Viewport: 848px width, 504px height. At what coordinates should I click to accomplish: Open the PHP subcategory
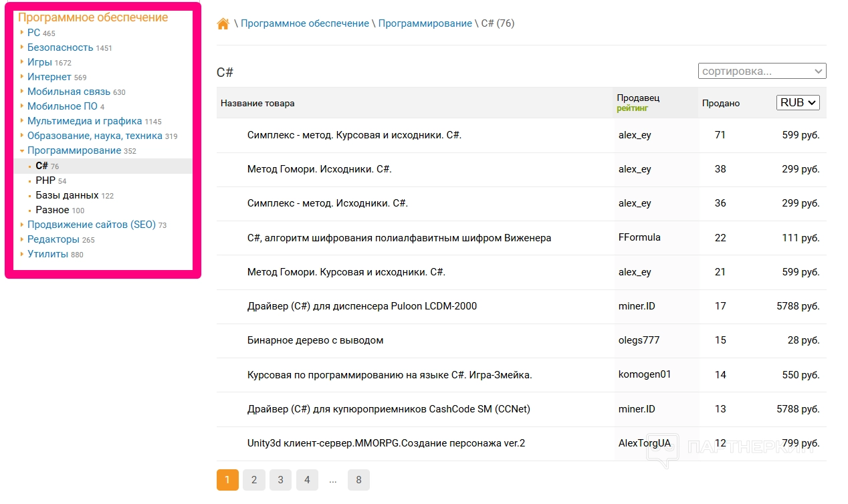click(x=45, y=180)
